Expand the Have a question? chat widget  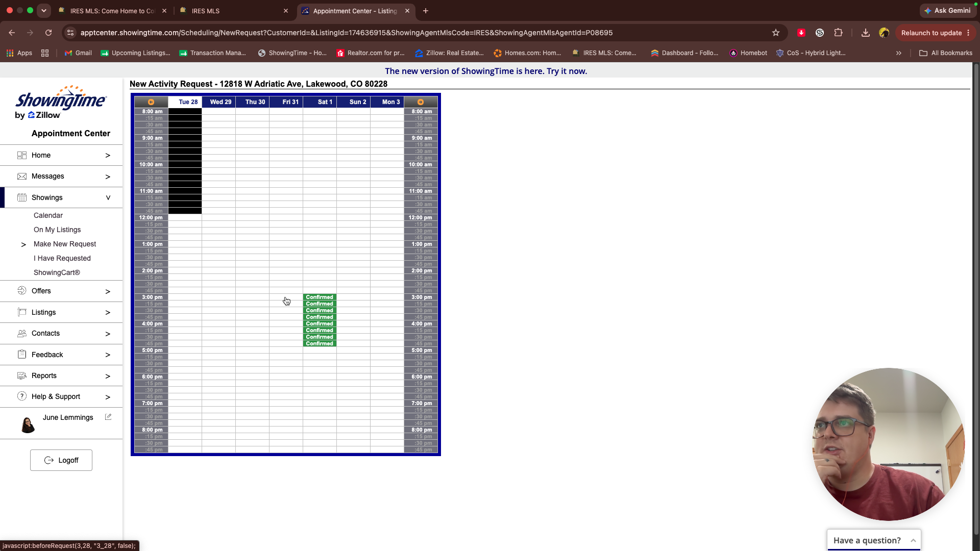click(x=874, y=540)
